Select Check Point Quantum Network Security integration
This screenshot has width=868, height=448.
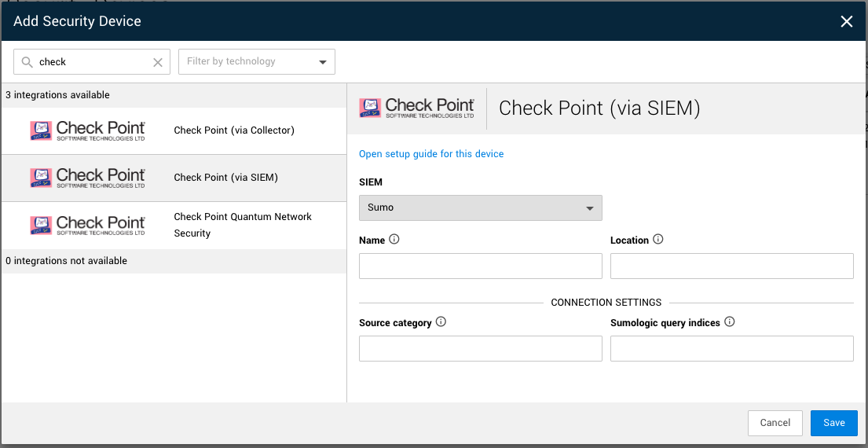click(x=174, y=226)
